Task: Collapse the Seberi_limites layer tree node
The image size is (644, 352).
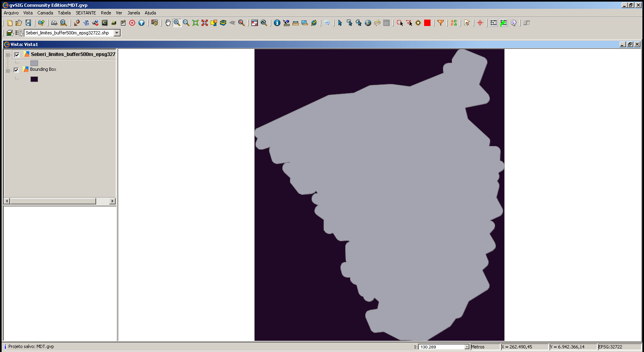Action: tap(8, 55)
